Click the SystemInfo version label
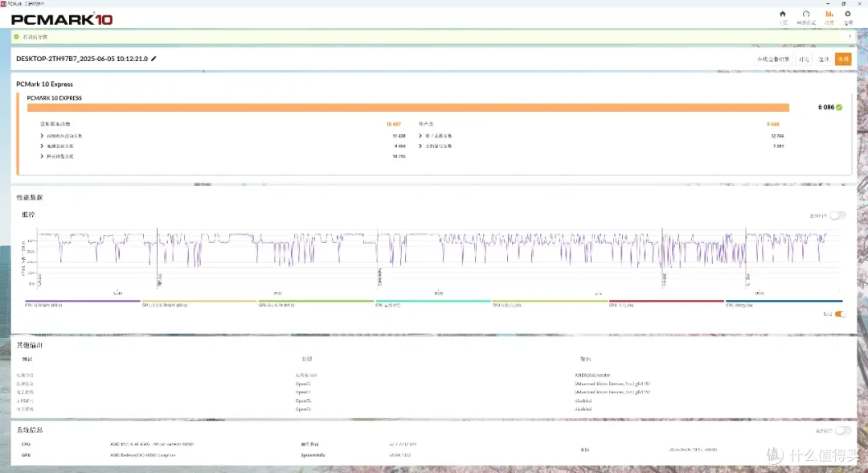The height and width of the screenshot is (473, 868). (x=313, y=455)
